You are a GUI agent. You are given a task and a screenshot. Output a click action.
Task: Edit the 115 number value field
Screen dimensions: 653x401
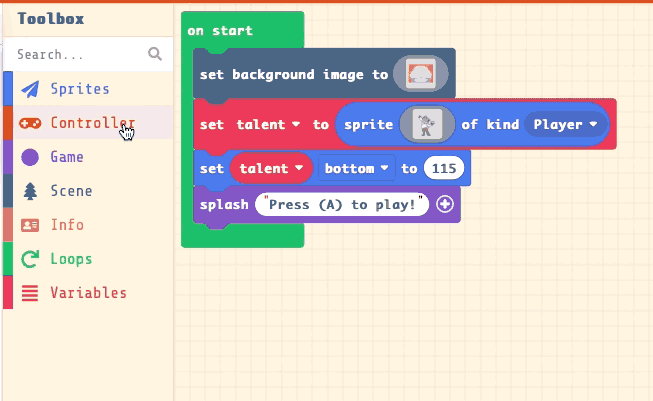[x=444, y=168]
